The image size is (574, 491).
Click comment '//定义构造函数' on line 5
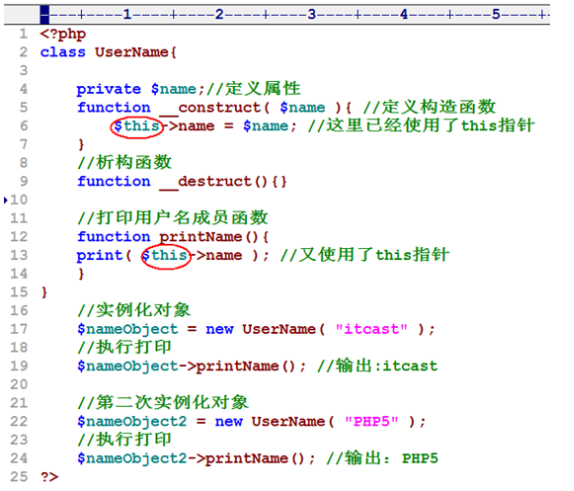pos(429,107)
